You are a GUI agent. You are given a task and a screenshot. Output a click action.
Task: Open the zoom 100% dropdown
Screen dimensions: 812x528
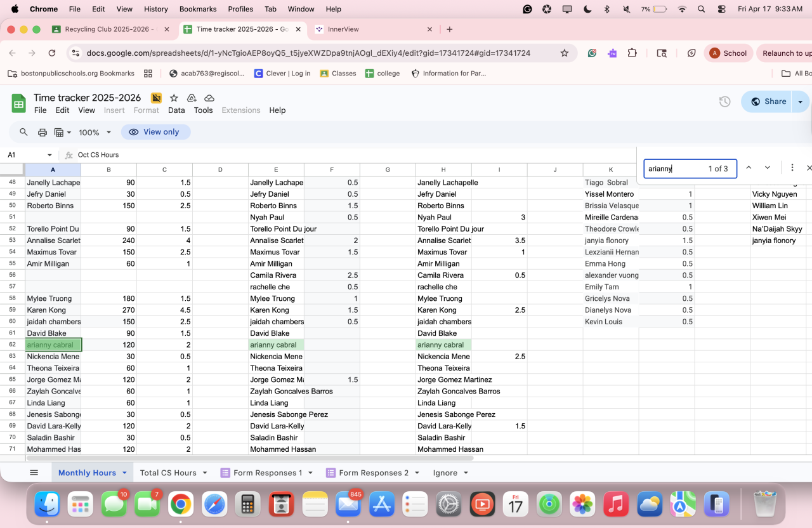95,132
